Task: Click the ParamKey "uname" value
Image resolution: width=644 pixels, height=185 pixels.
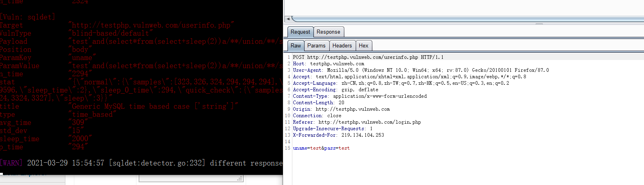Action: tap(82, 58)
